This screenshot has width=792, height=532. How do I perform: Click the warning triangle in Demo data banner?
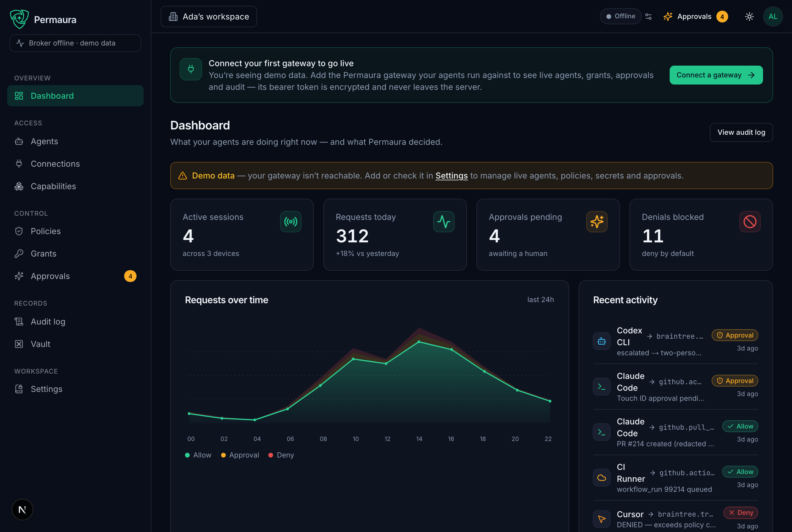(x=182, y=175)
